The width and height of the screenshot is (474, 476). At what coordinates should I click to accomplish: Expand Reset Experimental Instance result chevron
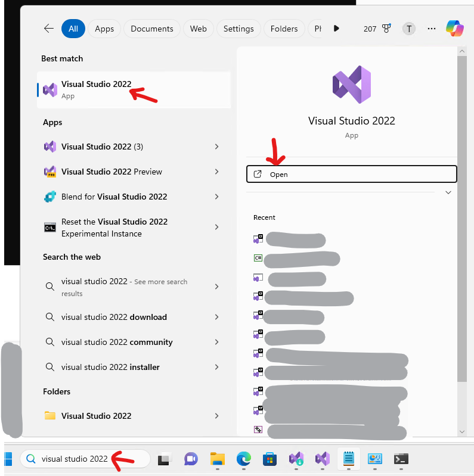(216, 227)
